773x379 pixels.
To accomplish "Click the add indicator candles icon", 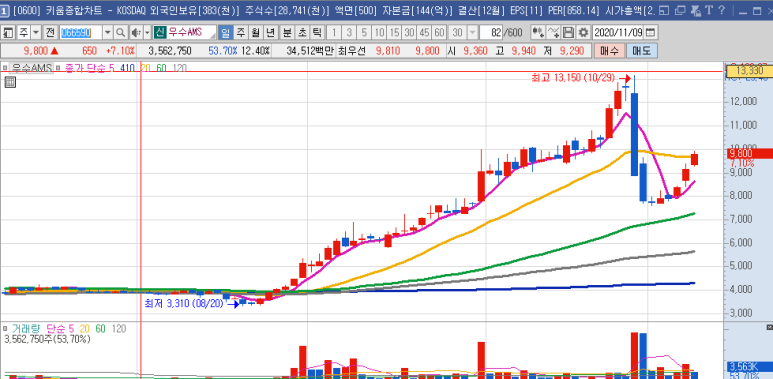I will (x=538, y=33).
